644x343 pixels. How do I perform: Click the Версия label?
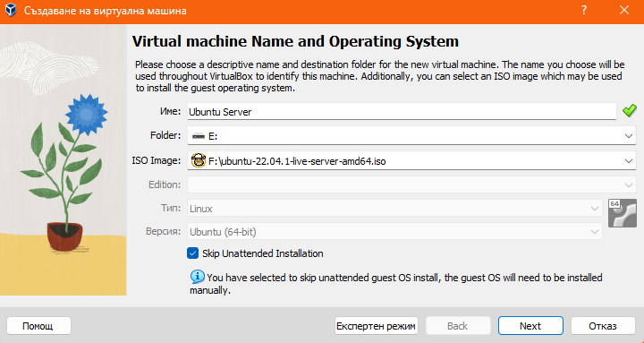coord(164,231)
